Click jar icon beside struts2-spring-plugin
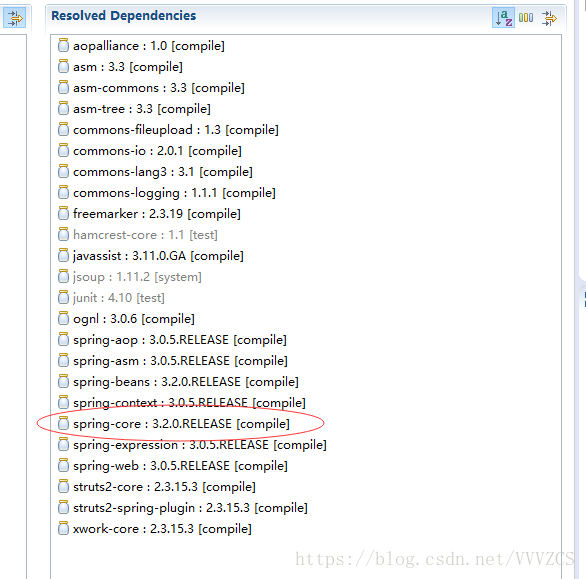 [64, 507]
